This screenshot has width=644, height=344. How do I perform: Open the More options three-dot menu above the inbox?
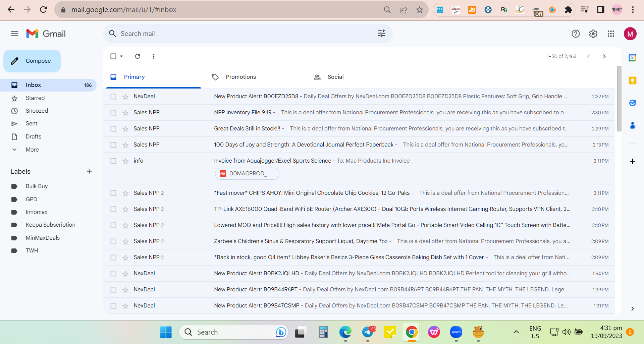[154, 56]
